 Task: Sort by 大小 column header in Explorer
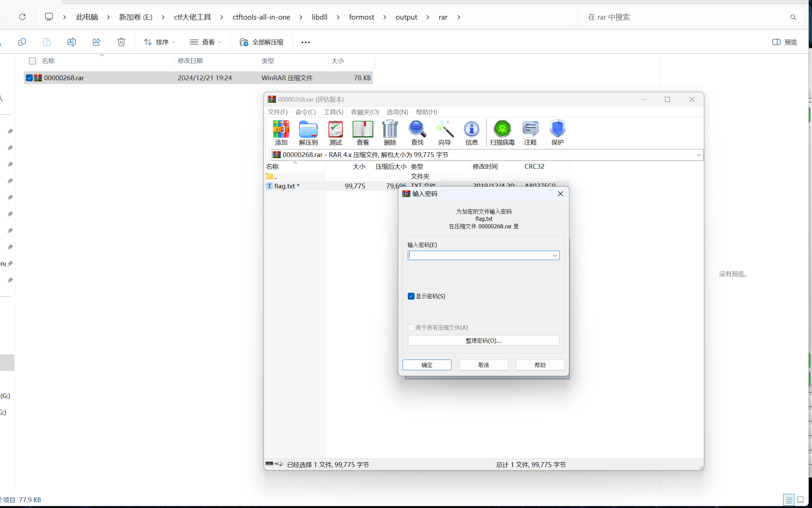351,61
